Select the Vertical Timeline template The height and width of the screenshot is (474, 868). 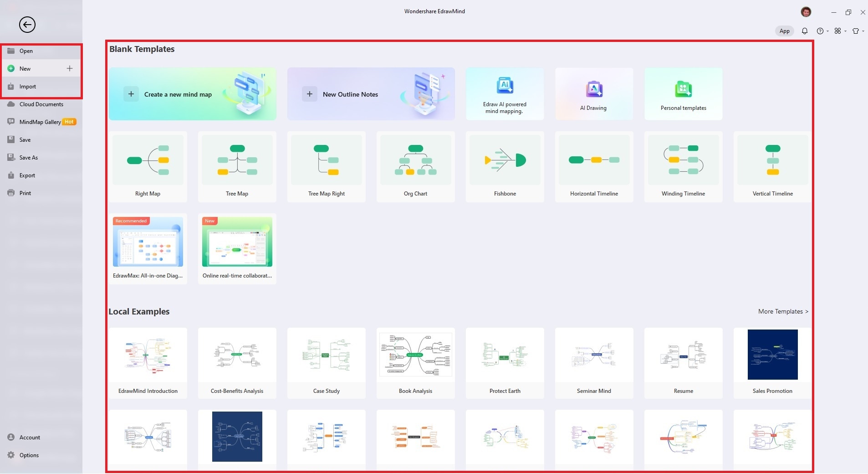tap(772, 167)
